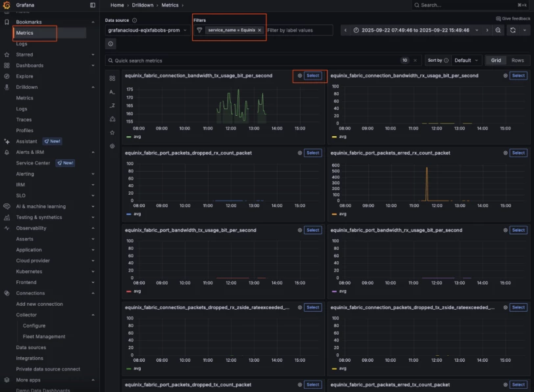Select the connection_bandwidth_tx_usage metric
534x392 pixels.
coord(312,76)
